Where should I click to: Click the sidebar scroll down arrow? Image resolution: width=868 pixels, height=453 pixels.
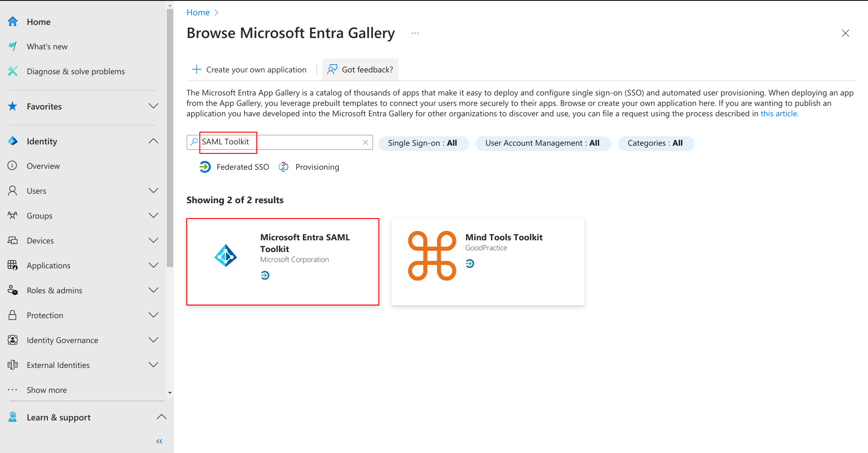(170, 393)
